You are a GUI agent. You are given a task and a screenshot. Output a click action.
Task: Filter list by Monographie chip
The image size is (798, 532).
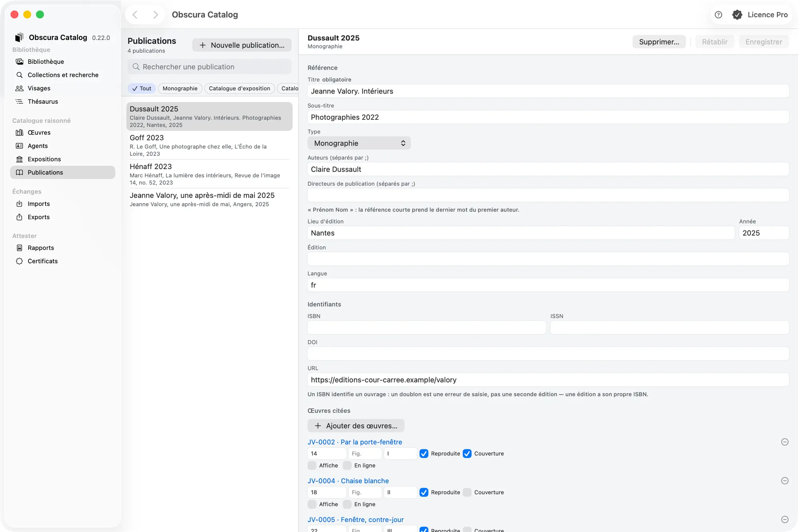(180, 88)
